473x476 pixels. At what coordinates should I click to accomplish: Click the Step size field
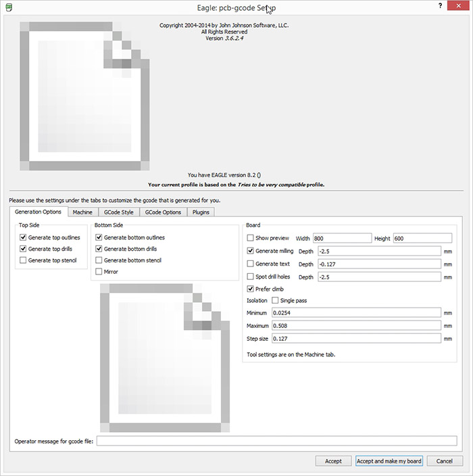[x=356, y=339]
